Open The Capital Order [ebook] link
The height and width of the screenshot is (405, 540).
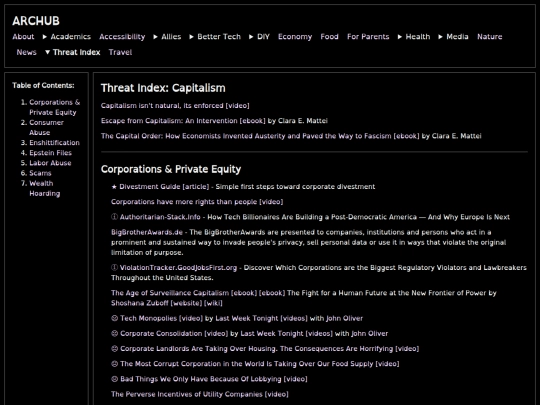(407, 136)
